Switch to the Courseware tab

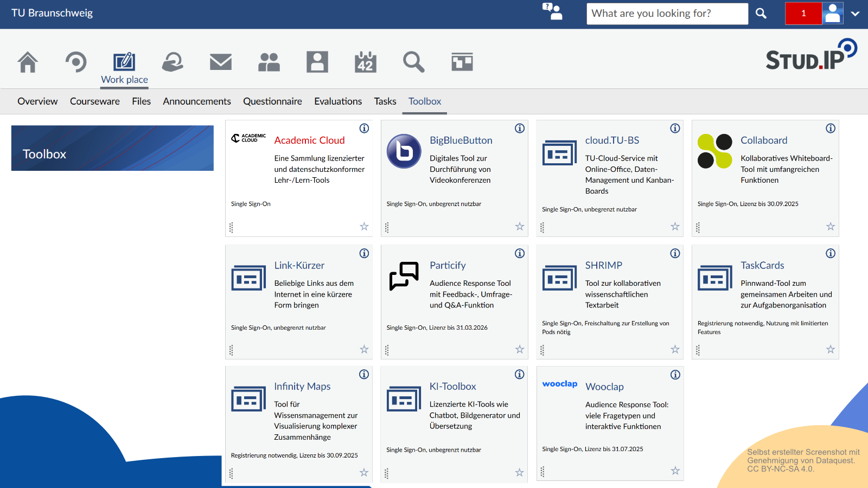94,101
